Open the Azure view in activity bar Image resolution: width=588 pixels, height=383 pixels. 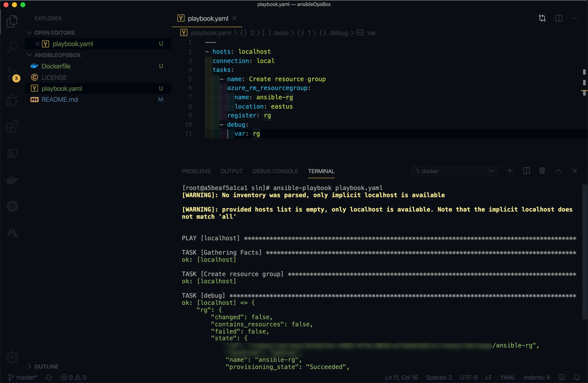[12, 233]
